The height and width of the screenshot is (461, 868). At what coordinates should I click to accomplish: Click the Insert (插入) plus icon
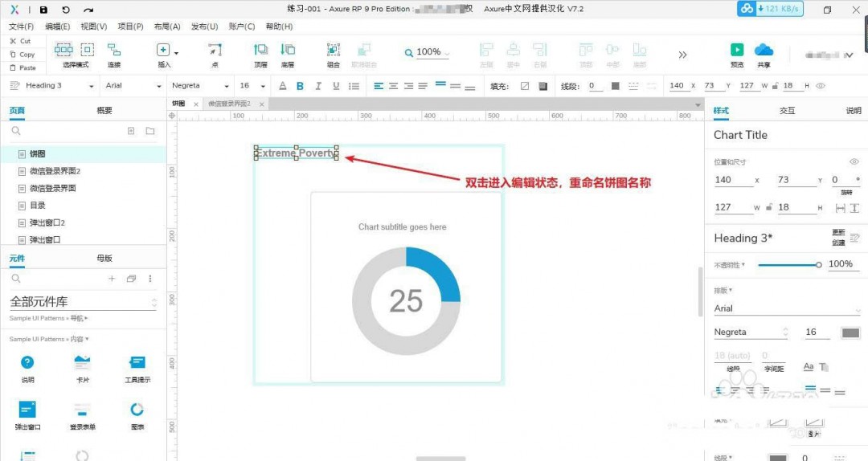[x=163, y=50]
